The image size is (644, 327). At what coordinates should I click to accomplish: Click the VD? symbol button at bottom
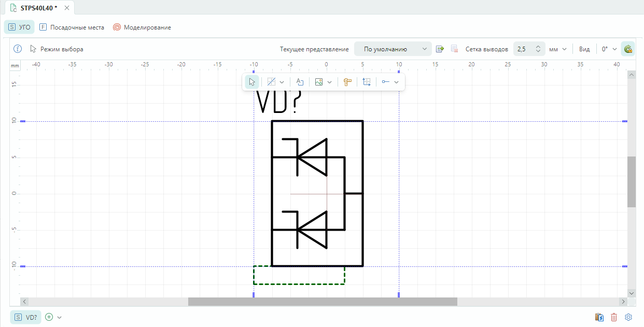26,317
